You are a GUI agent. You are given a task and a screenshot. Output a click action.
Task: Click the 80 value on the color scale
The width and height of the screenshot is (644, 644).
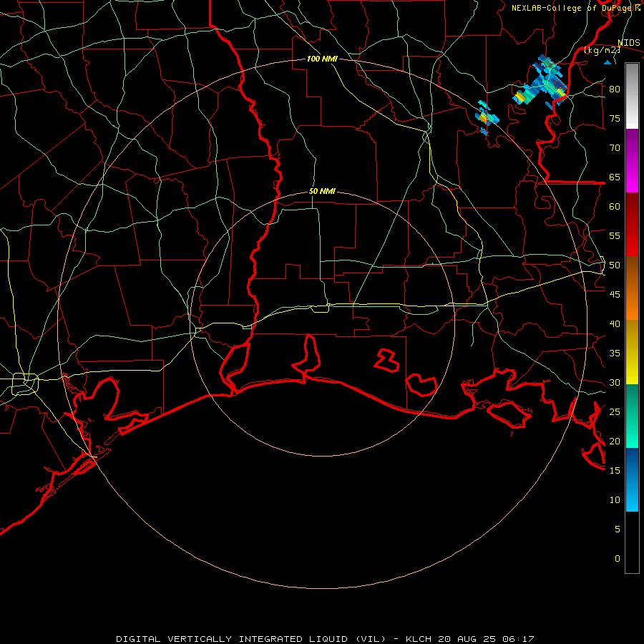615,89
